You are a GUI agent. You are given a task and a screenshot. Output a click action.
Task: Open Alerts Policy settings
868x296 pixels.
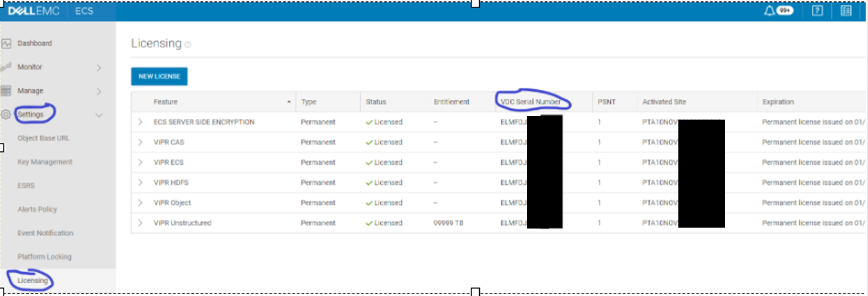point(37,209)
